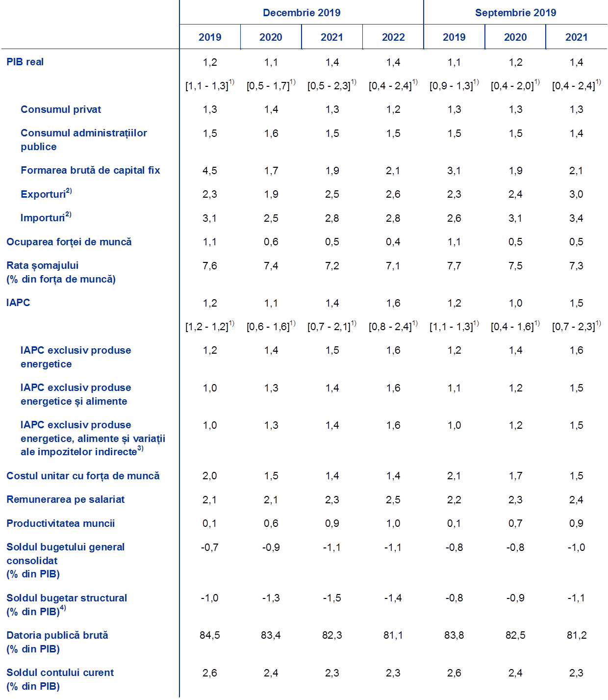Select the Remunerarea pe salariat row label
The width and height of the screenshot is (608, 700).
pos(65,499)
